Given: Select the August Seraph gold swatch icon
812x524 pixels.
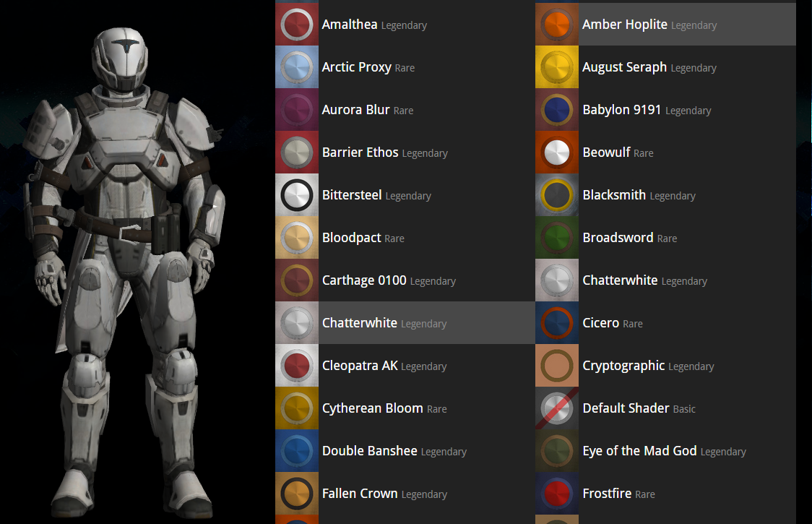Looking at the screenshot, I should point(556,66).
